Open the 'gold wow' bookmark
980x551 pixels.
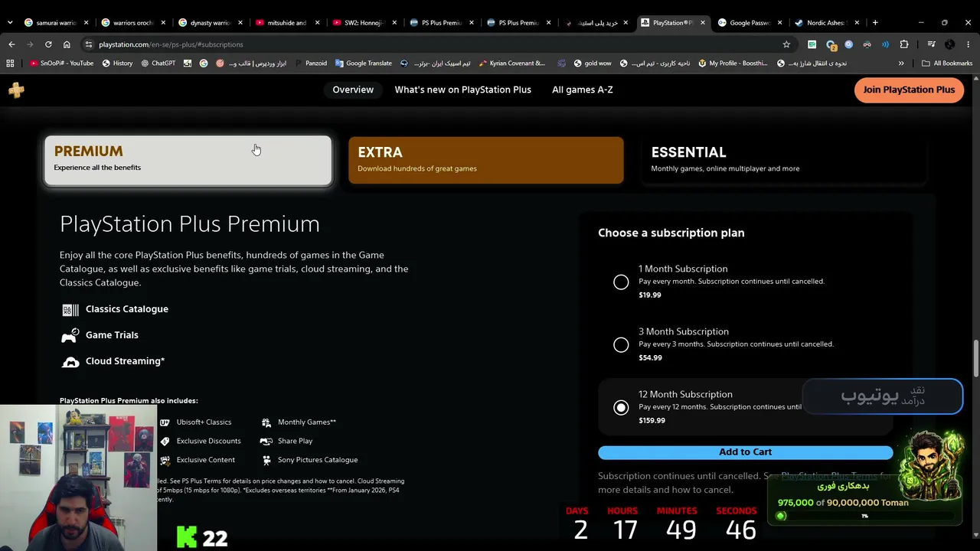(x=592, y=64)
